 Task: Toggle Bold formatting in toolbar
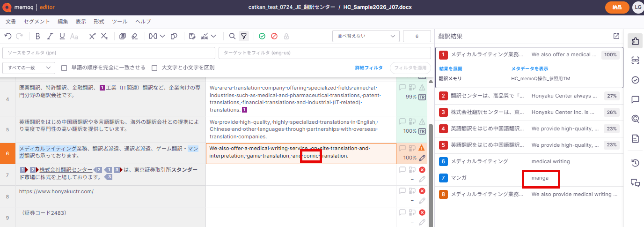click(37, 36)
